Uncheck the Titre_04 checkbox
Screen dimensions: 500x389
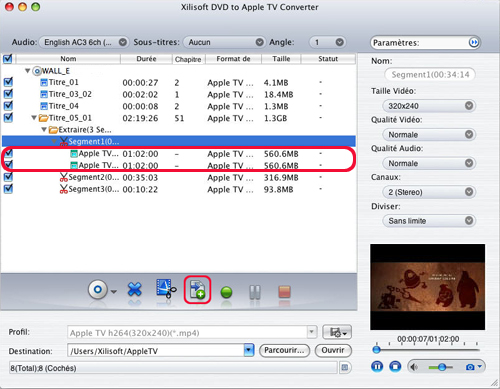pyautogui.click(x=8, y=106)
